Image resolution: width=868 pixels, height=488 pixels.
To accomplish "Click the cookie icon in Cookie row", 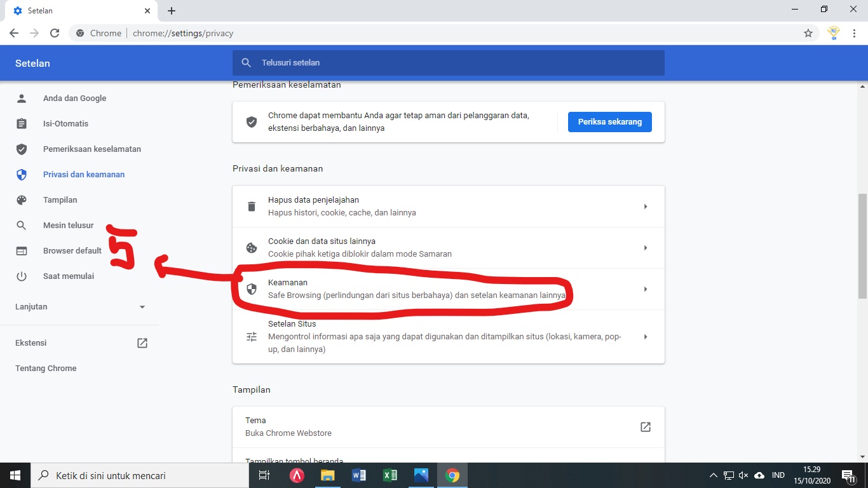I will (x=252, y=248).
